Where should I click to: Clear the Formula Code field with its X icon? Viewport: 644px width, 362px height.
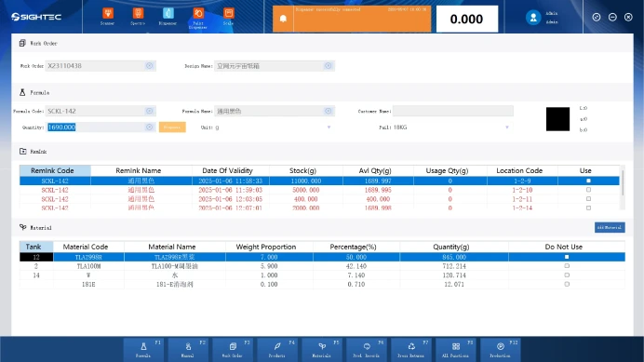(x=150, y=111)
